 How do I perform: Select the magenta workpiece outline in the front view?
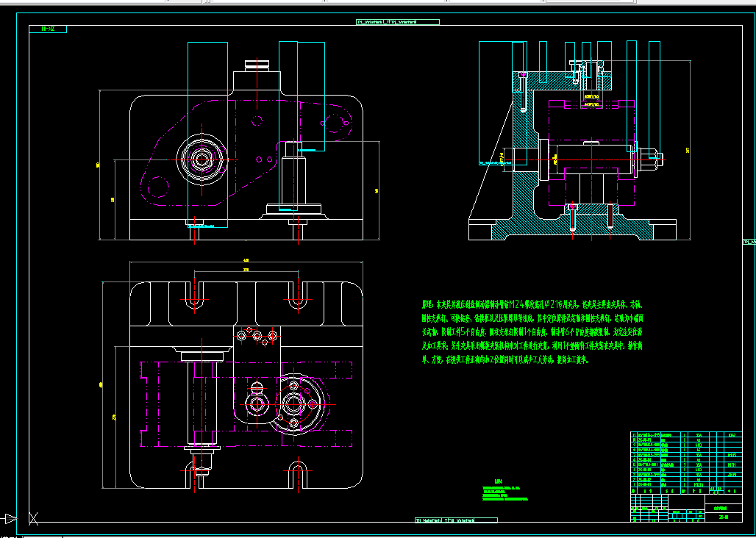coord(246,153)
